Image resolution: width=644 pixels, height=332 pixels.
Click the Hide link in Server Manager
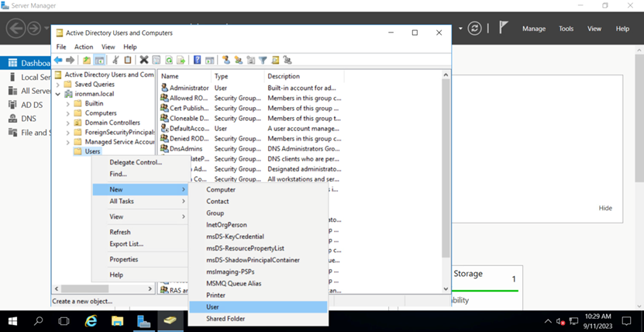coord(605,208)
